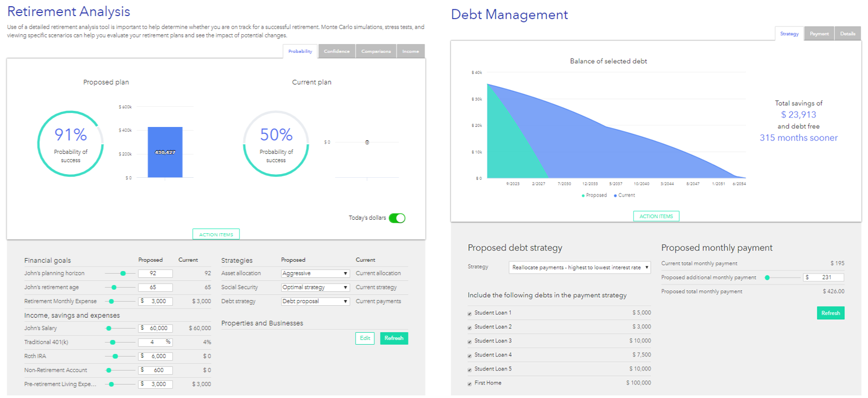Click Refresh button under Proposed monthly payment
Image resolution: width=868 pixels, height=398 pixels.
(x=831, y=313)
